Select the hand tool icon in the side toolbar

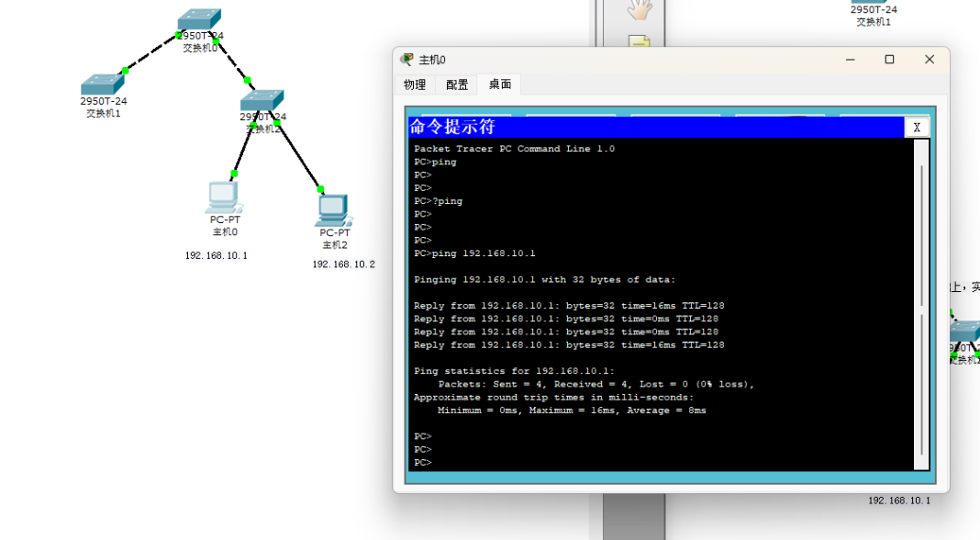(640, 9)
